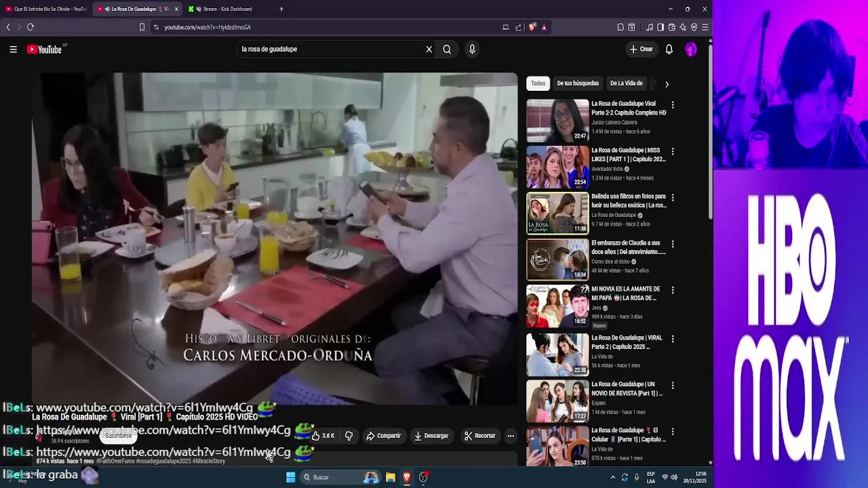Open options for MISS LIKES video
This screenshot has width=868, height=488.
pos(673,151)
